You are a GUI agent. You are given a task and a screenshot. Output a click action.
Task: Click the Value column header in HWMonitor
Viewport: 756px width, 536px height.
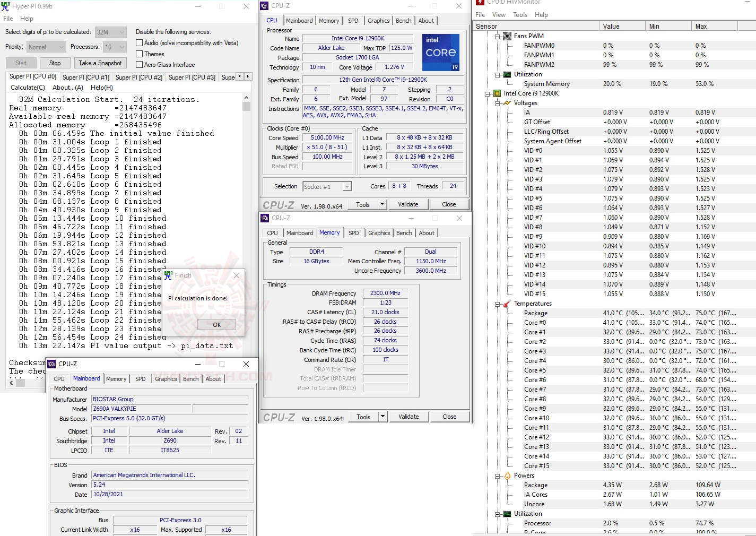[623, 26]
